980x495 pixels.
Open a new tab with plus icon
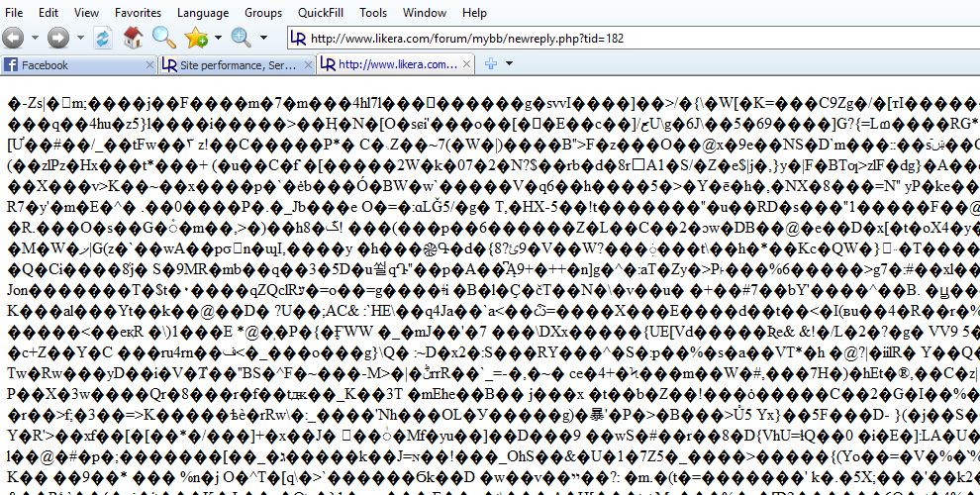pos(490,64)
